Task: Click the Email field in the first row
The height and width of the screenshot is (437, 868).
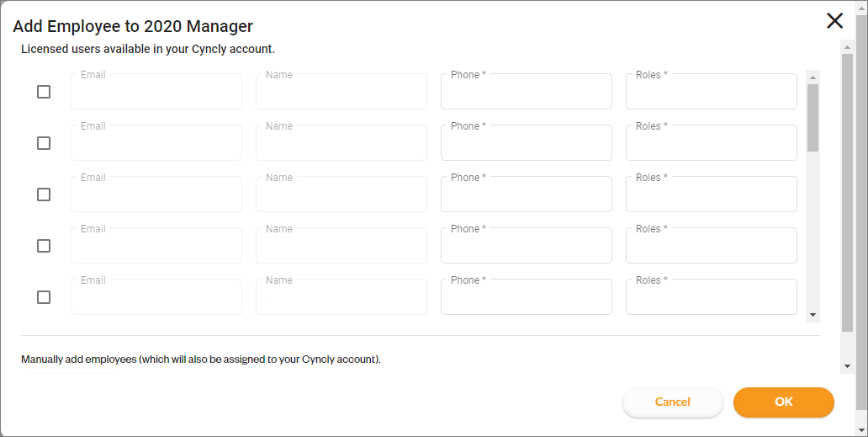Action: coord(156,92)
